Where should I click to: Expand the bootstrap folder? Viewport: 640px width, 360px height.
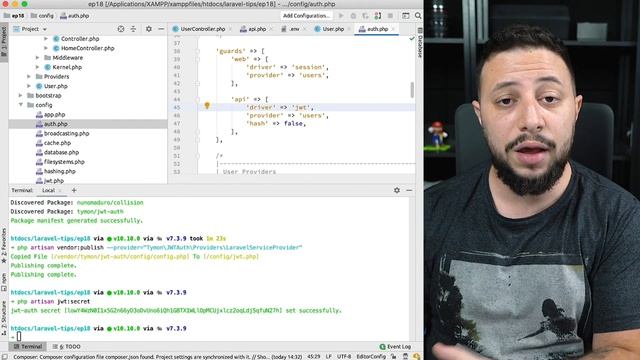[x=20, y=96]
